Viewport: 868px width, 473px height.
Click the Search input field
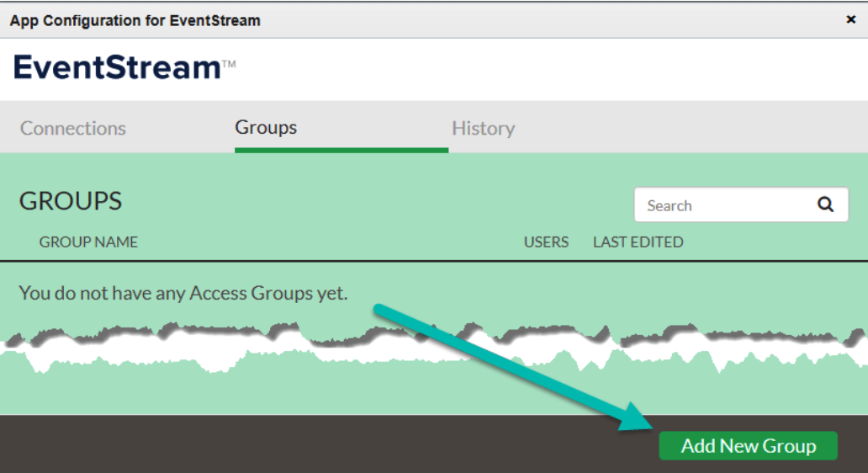coord(741,205)
